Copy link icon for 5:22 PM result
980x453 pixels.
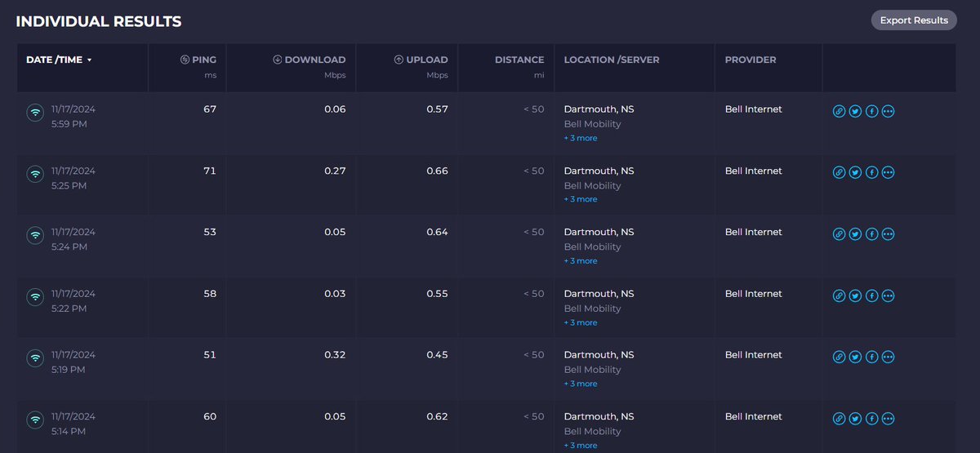click(x=839, y=295)
